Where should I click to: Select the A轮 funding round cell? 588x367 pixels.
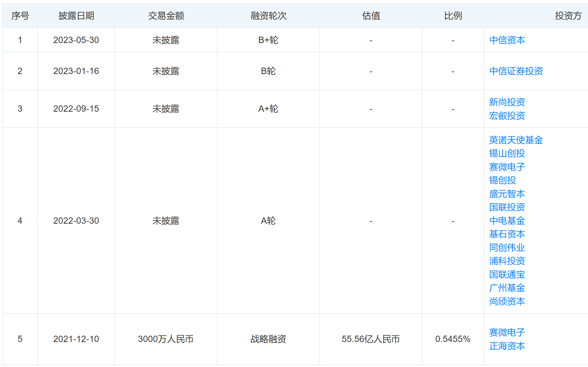point(268,221)
